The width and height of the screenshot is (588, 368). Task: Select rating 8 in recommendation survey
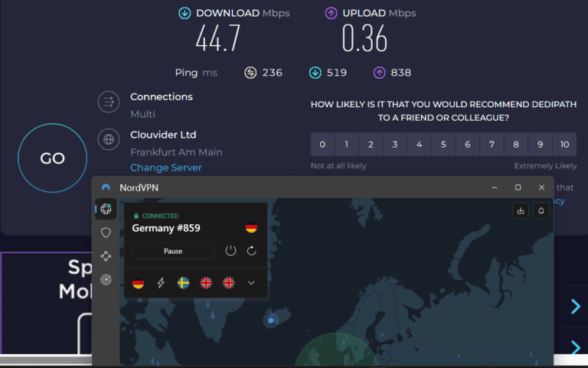pyautogui.click(x=516, y=145)
